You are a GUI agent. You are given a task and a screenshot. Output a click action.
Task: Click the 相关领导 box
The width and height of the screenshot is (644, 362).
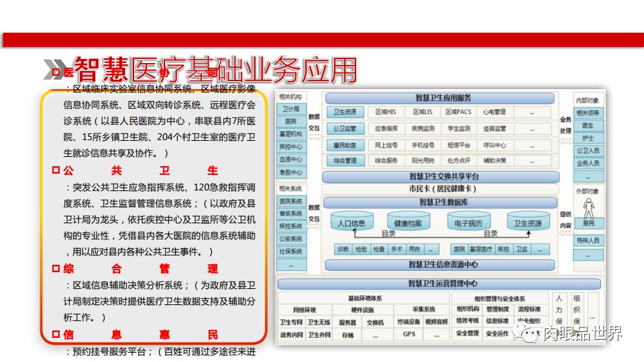pos(588,113)
